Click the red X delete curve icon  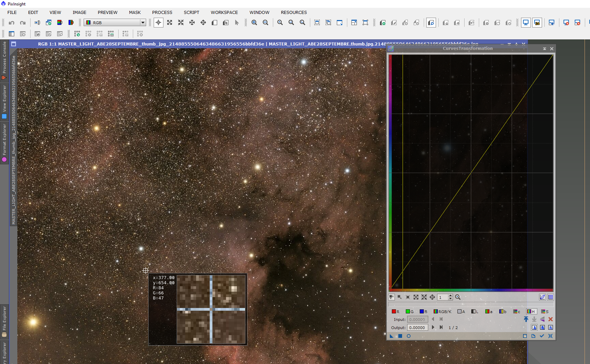[550, 319]
